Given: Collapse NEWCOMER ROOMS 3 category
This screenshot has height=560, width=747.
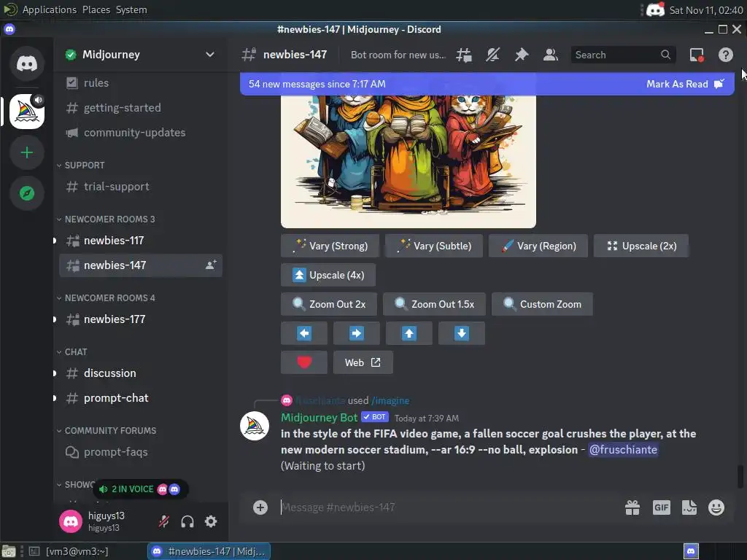Looking at the screenshot, I should [x=106, y=219].
